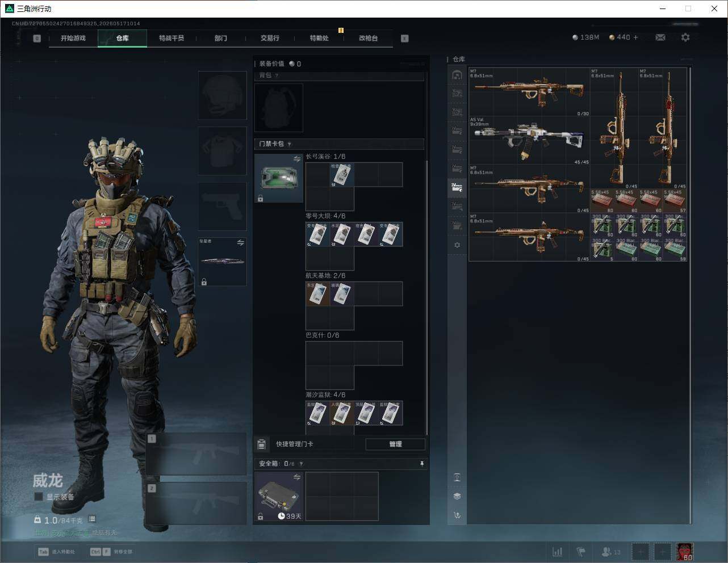Click the quick access card management icon

point(262,444)
